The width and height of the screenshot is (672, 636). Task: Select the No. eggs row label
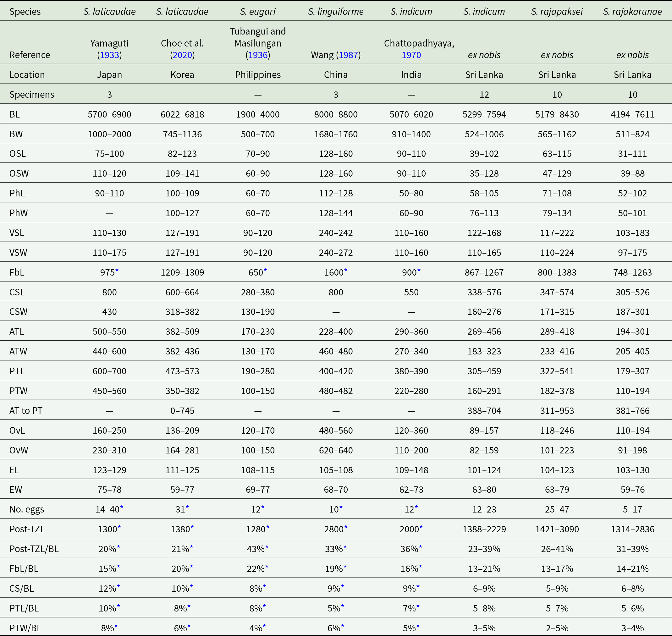(27, 509)
